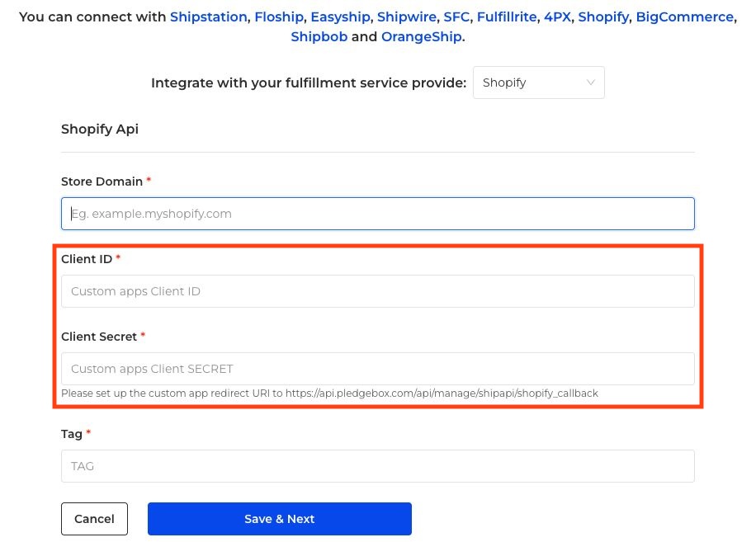The height and width of the screenshot is (542, 756).
Task: Click into the Client Secret field
Action: pos(377,369)
